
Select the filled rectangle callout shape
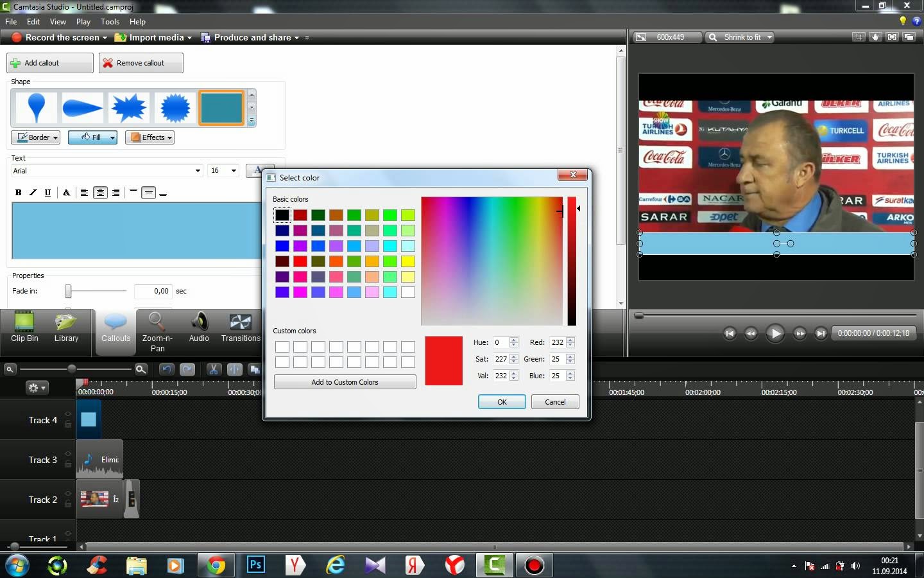coord(221,107)
